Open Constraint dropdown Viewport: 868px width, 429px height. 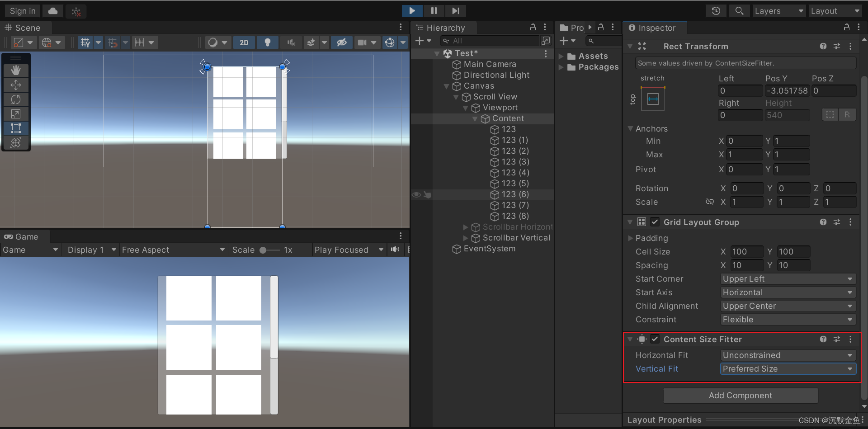788,320
